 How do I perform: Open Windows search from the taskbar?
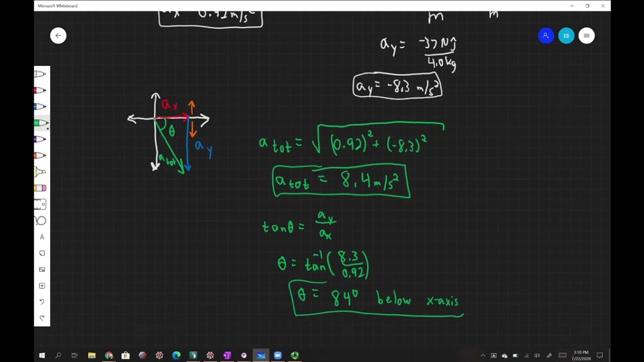(58, 355)
